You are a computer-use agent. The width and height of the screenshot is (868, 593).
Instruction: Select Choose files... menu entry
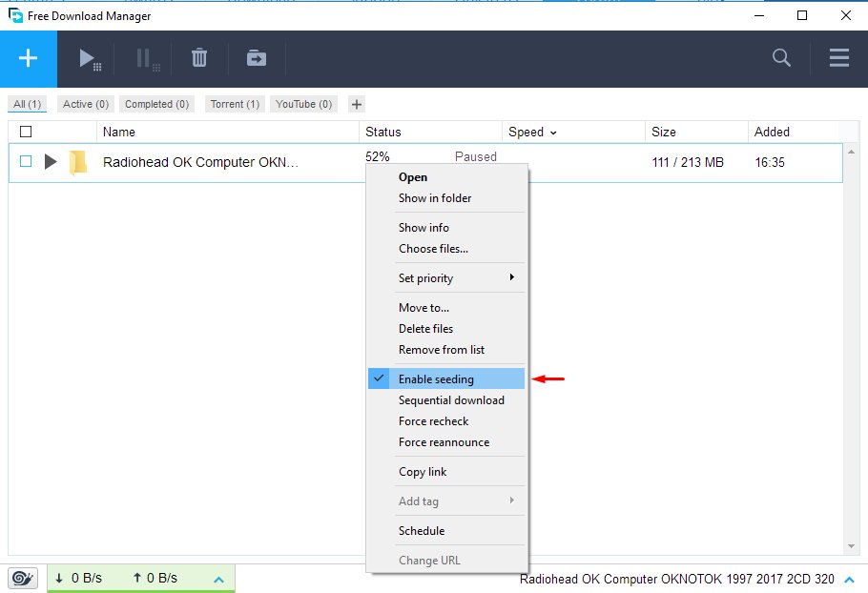(446, 249)
